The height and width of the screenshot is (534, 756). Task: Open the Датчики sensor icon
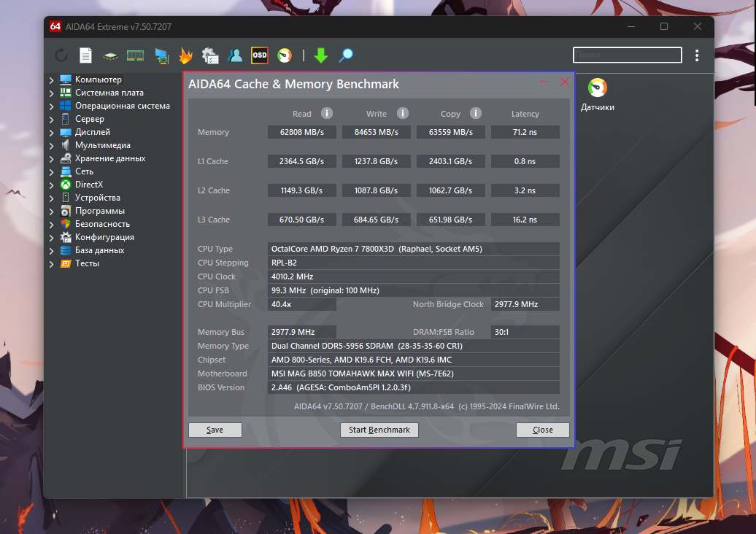tap(598, 88)
